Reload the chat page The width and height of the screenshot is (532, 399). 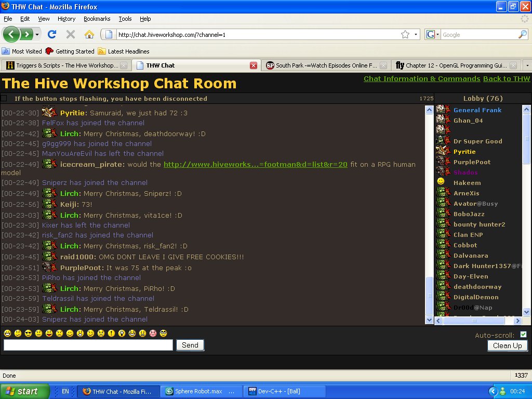coord(52,34)
